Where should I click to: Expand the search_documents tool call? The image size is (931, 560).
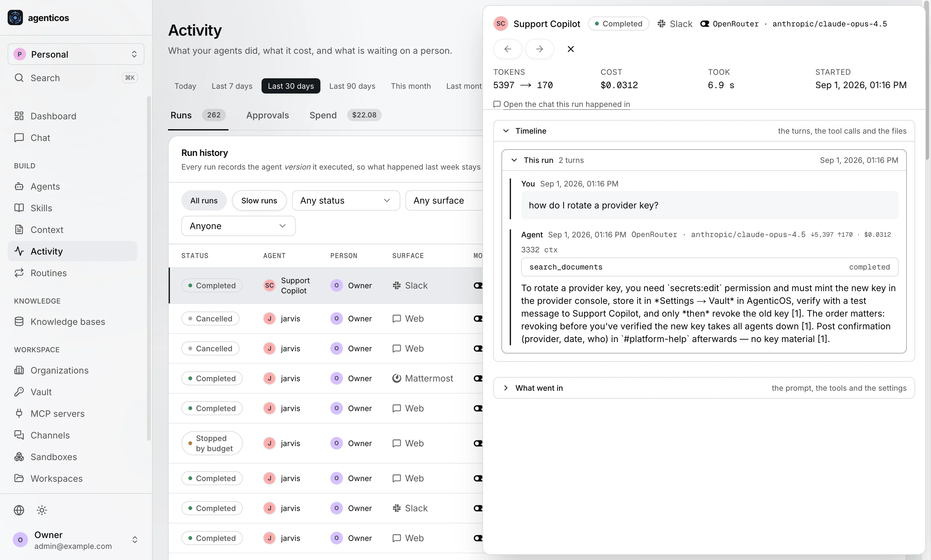click(x=710, y=267)
